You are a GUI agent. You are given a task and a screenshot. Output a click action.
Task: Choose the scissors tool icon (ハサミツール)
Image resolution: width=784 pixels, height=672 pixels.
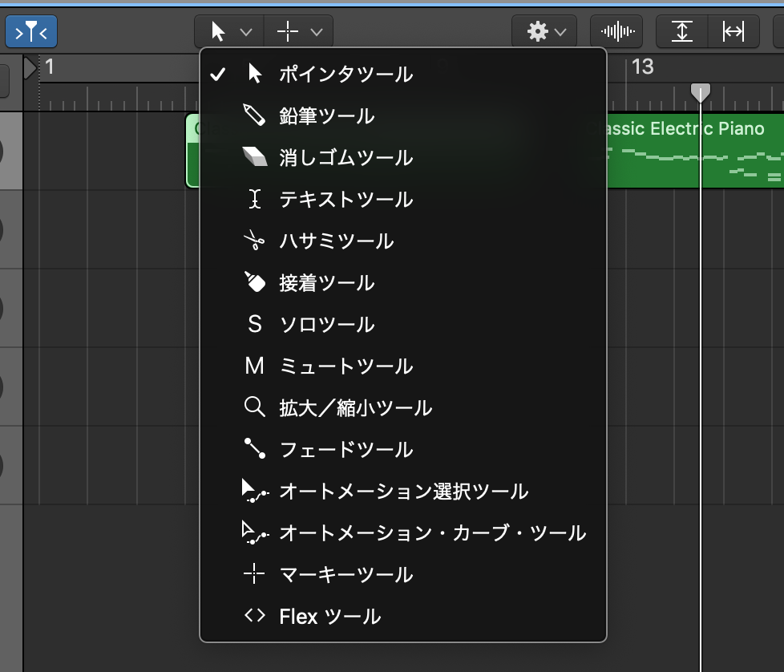[x=254, y=241]
